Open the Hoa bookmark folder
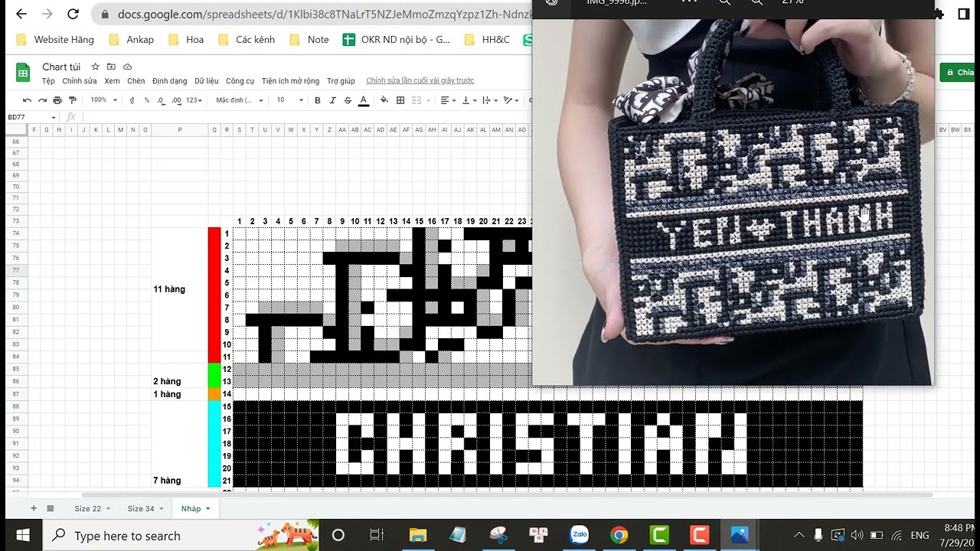The image size is (980, 551). [x=186, y=40]
